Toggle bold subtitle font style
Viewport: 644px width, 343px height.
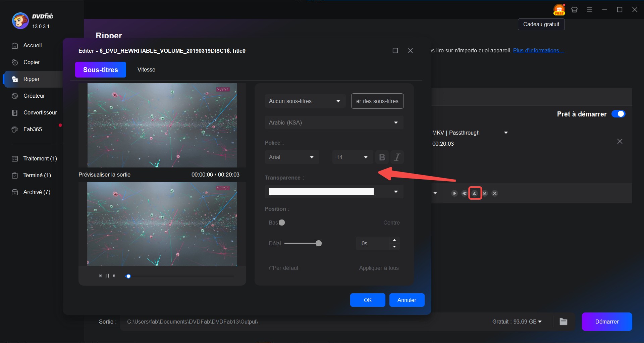point(382,157)
